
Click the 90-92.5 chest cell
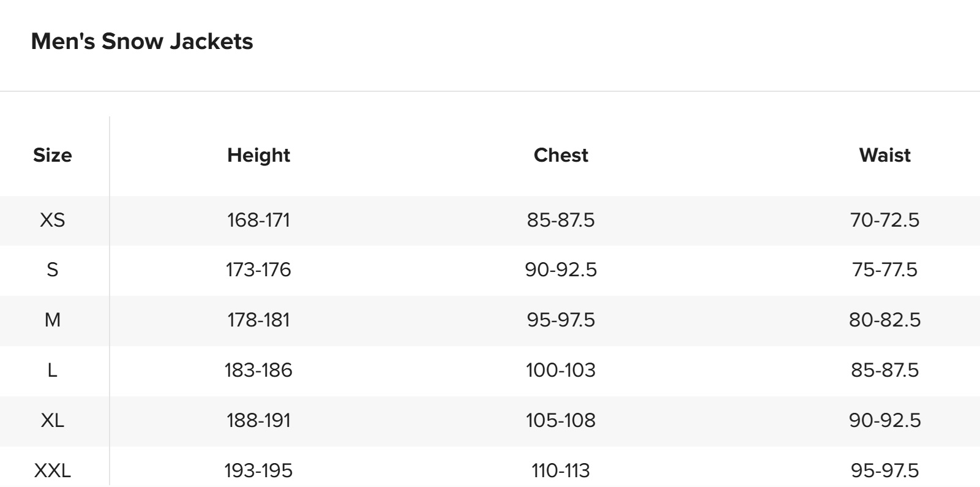click(x=561, y=270)
